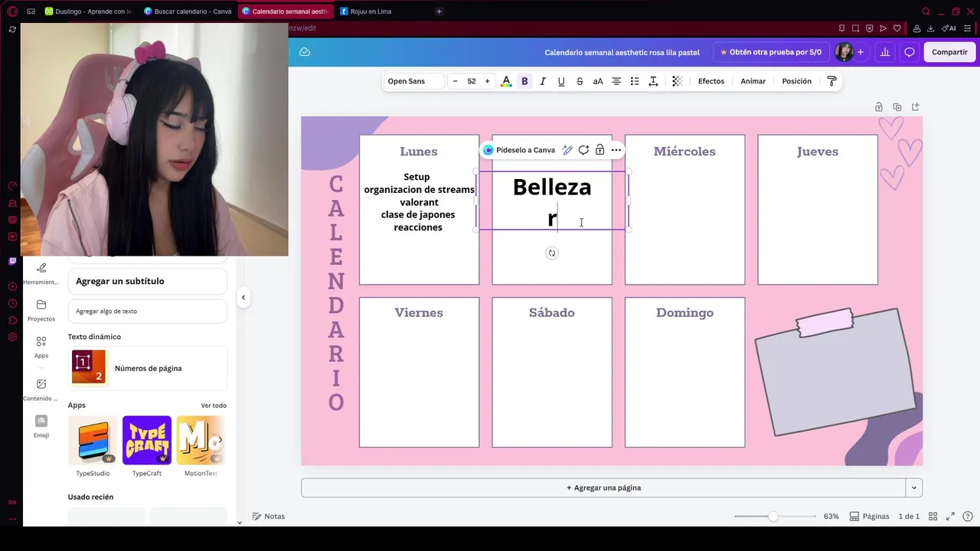Open Proyectos in sidebar

(x=41, y=310)
